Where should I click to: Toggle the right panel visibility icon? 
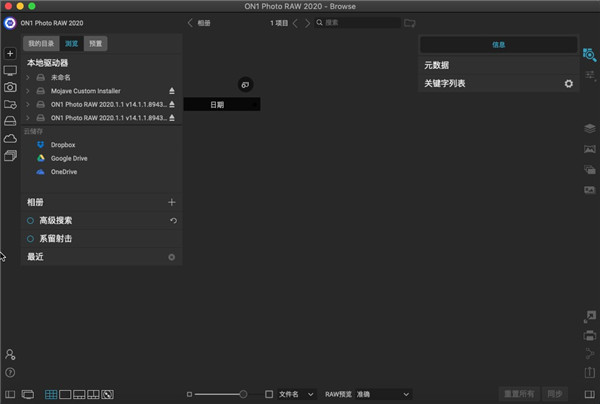pos(590,394)
